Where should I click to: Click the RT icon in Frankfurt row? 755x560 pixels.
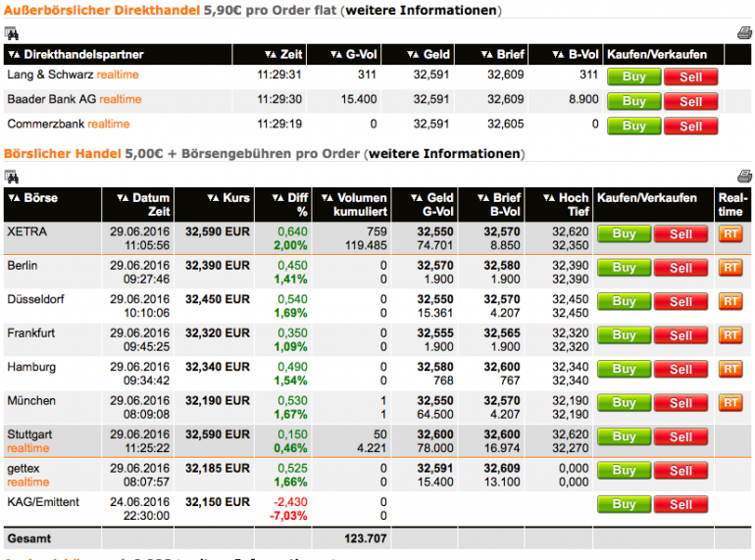click(x=730, y=335)
